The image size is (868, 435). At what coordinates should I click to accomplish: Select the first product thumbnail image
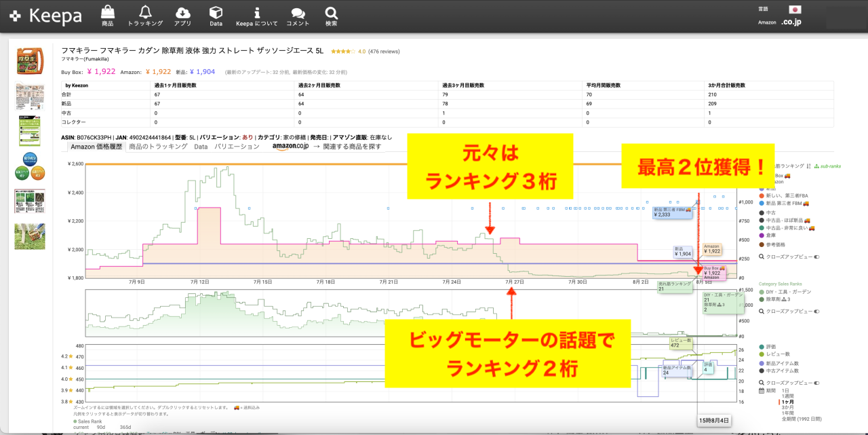tap(30, 61)
